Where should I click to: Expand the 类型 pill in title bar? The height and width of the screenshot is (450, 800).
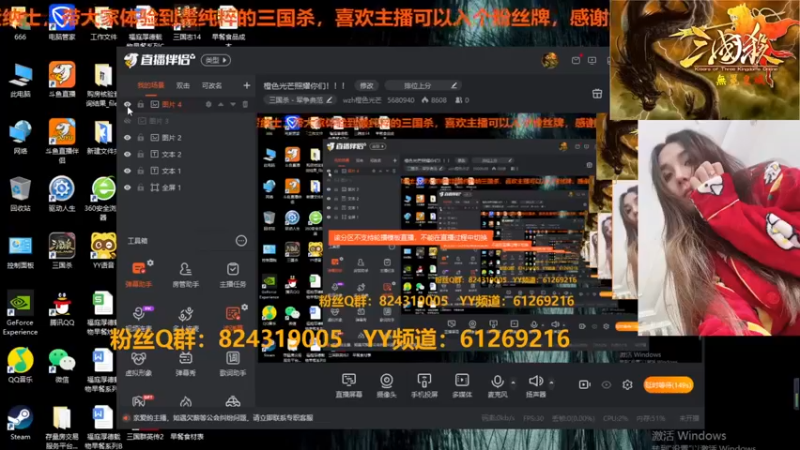coord(216,60)
